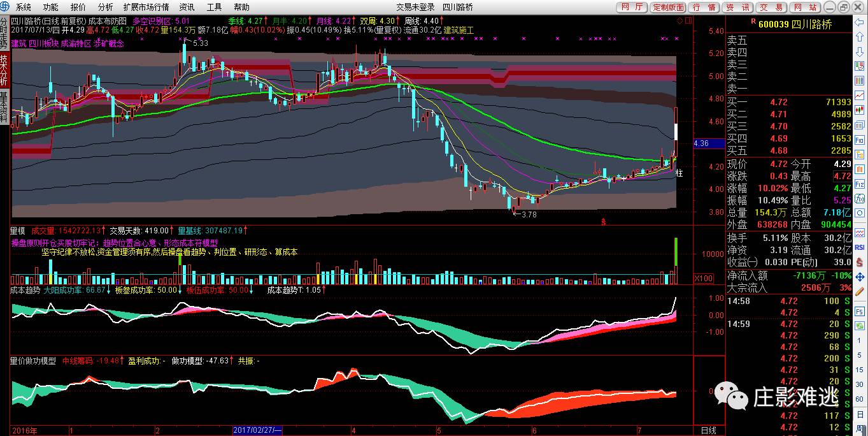Select the 5-minute period button
The height and width of the screenshot is (436, 868).
(859, 354)
